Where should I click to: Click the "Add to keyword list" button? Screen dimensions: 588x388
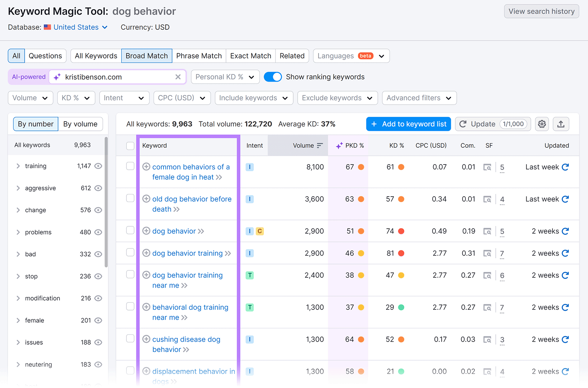(408, 124)
